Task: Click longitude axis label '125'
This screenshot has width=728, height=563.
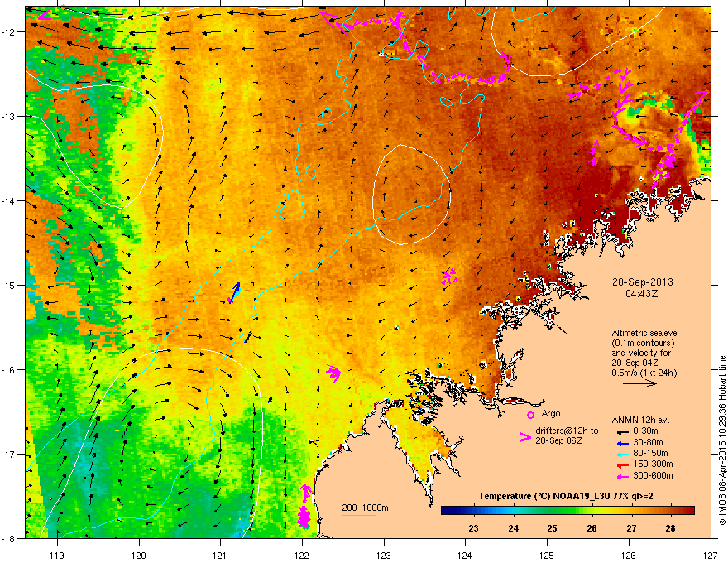Action: coord(547,555)
